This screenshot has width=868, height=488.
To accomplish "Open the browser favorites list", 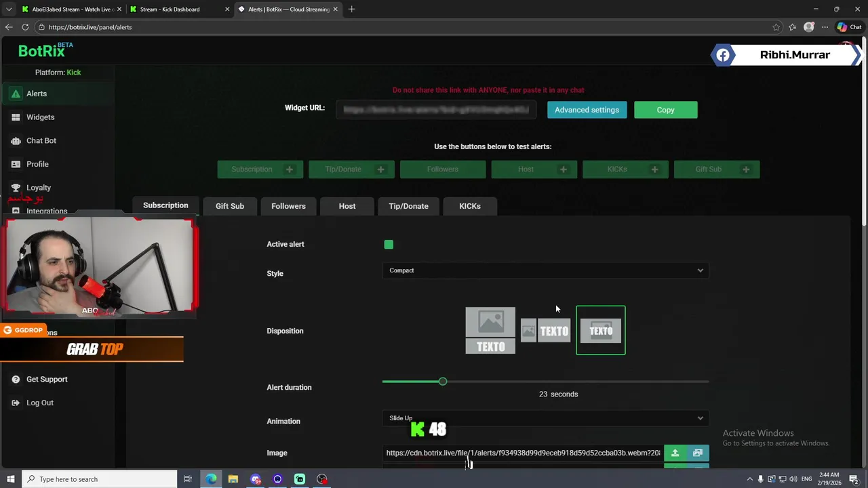I will coord(792,27).
